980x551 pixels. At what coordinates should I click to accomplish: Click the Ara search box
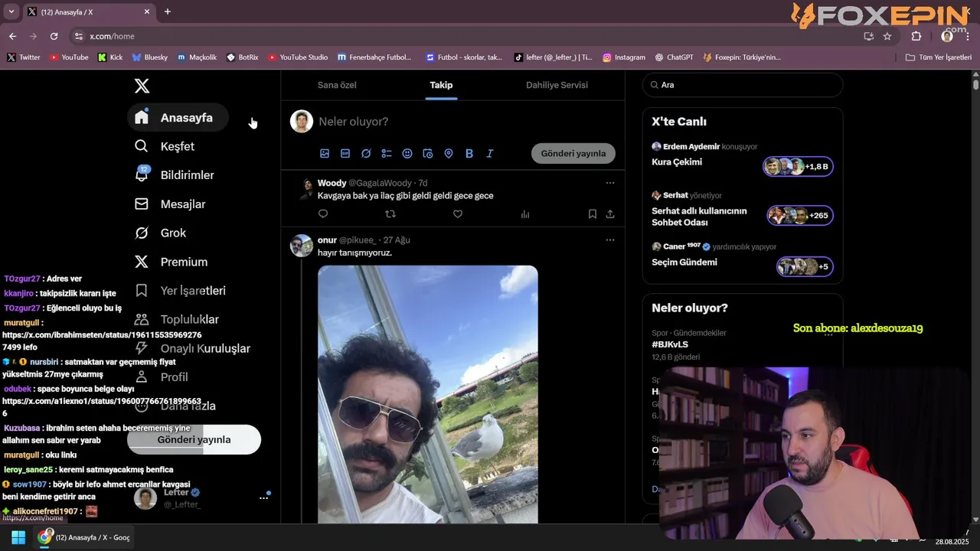743,85
